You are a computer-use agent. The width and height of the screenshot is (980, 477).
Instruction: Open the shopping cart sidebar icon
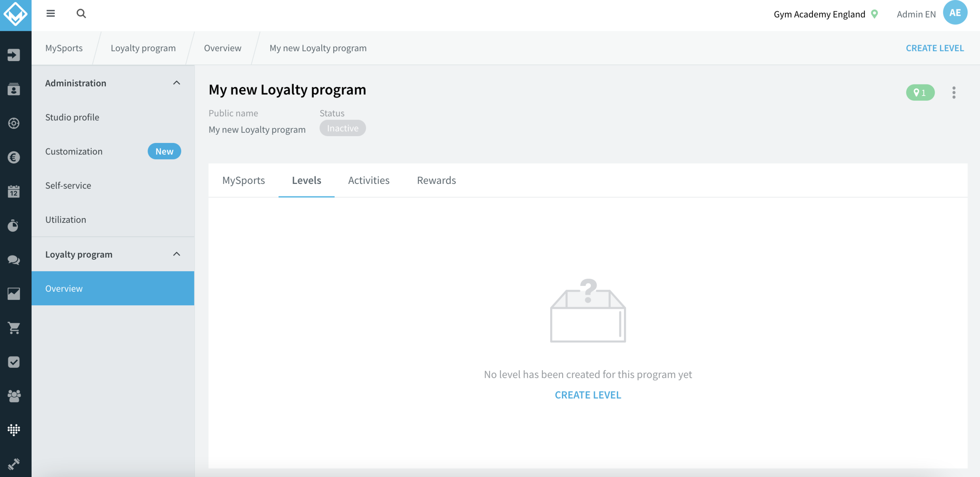[14, 328]
